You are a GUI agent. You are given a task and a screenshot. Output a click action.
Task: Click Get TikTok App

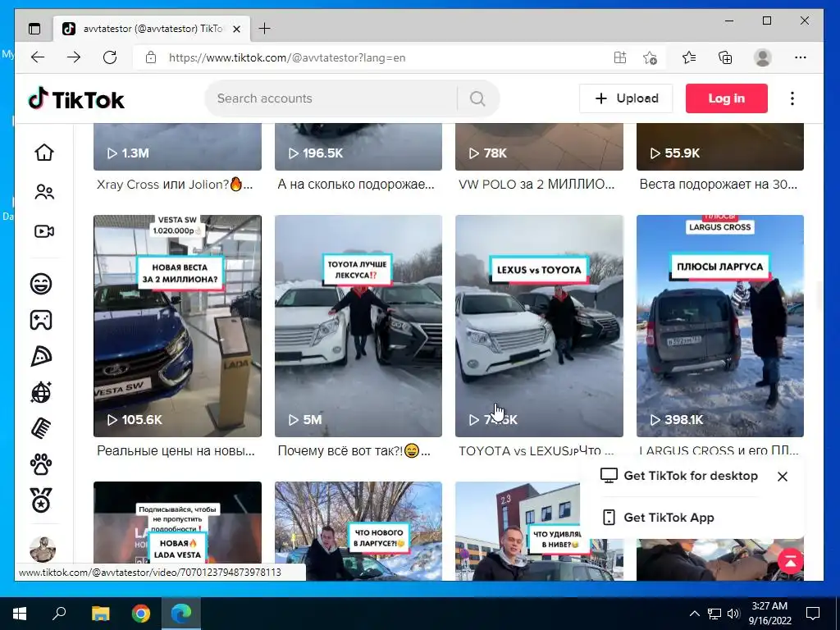[659, 518]
